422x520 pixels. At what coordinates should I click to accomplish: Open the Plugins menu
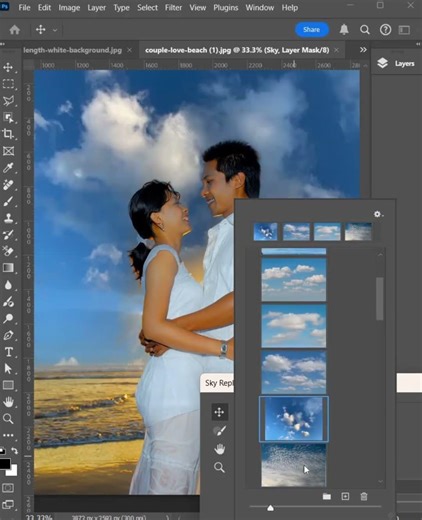(x=226, y=7)
